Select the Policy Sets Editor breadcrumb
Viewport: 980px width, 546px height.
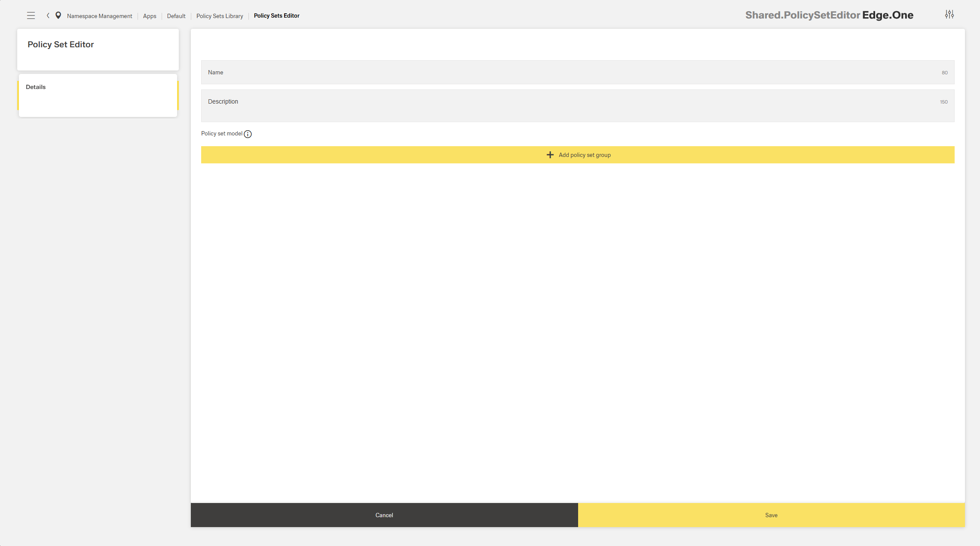click(276, 16)
